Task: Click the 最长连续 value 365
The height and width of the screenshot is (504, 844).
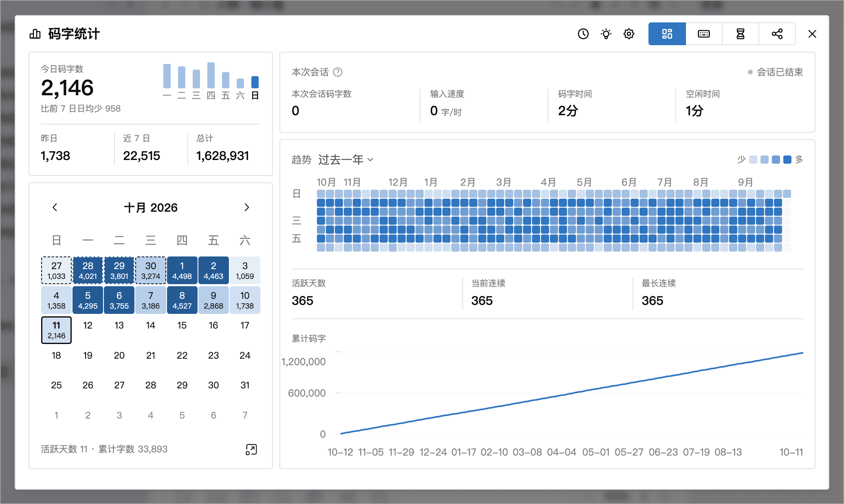Action: (x=652, y=301)
